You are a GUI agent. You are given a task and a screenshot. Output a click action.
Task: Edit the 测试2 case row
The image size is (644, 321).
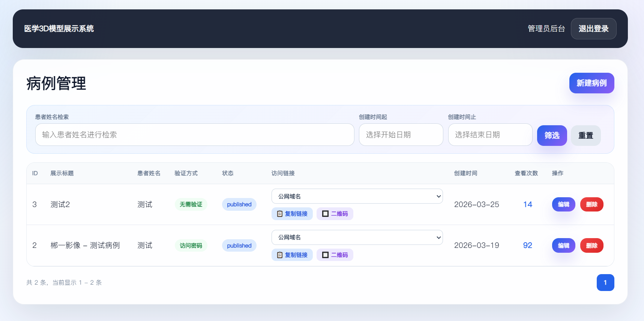pos(563,204)
